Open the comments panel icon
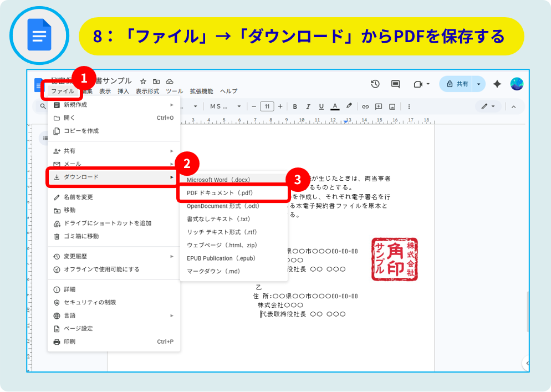551x392 pixels. click(x=395, y=84)
